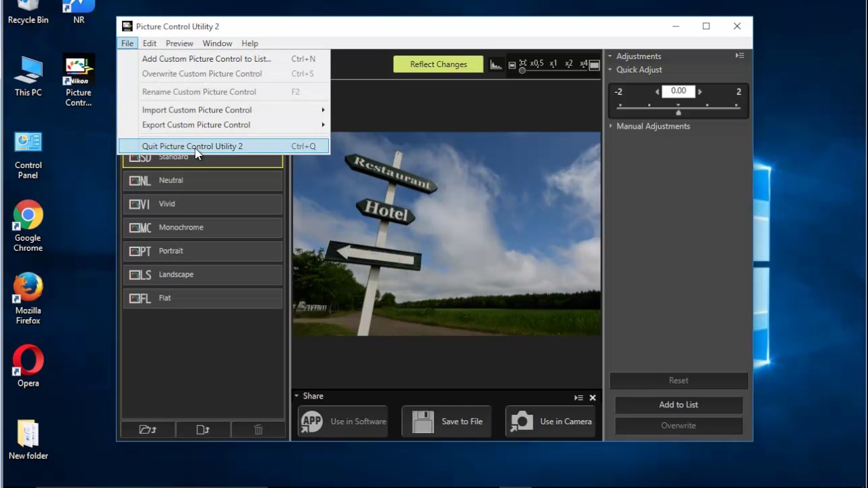
Task: Select the Landscape picture control
Action: [x=203, y=274]
